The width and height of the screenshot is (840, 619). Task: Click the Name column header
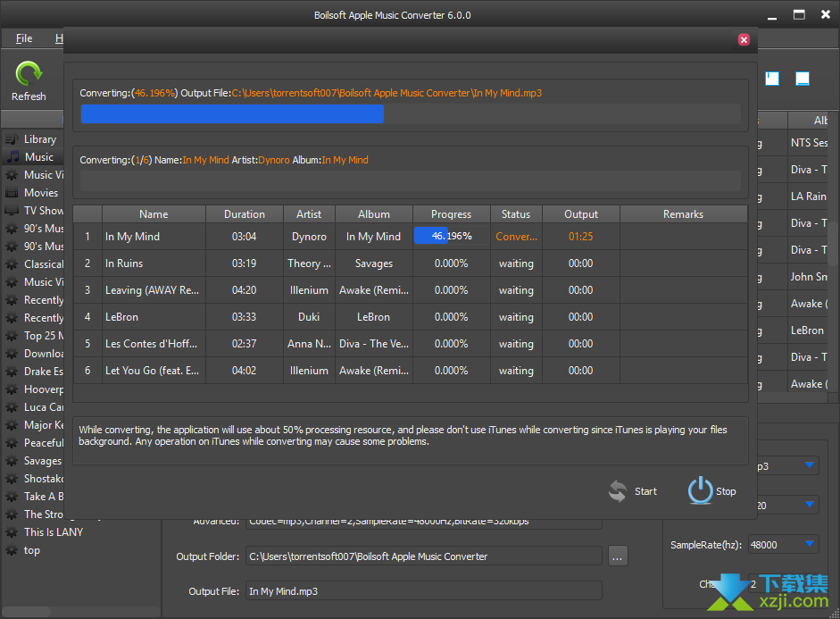(x=154, y=214)
